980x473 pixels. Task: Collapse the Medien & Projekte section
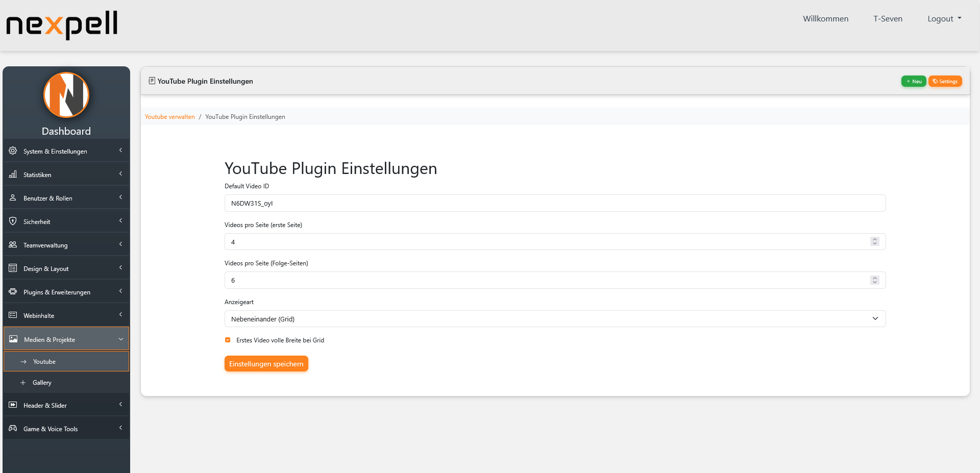pos(121,338)
